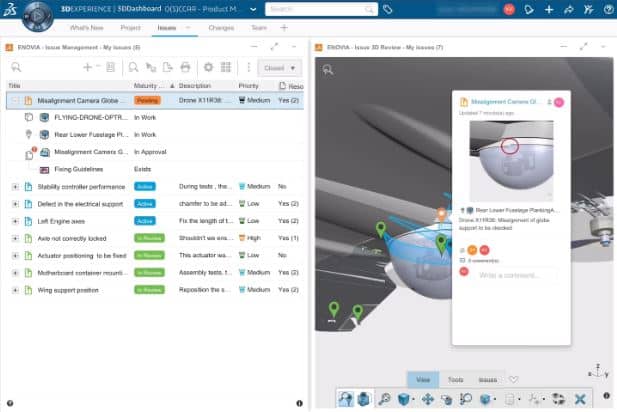This screenshot has height=412, width=617.
Task: Select the pan four-arrow tool
Action: pyautogui.click(x=428, y=399)
